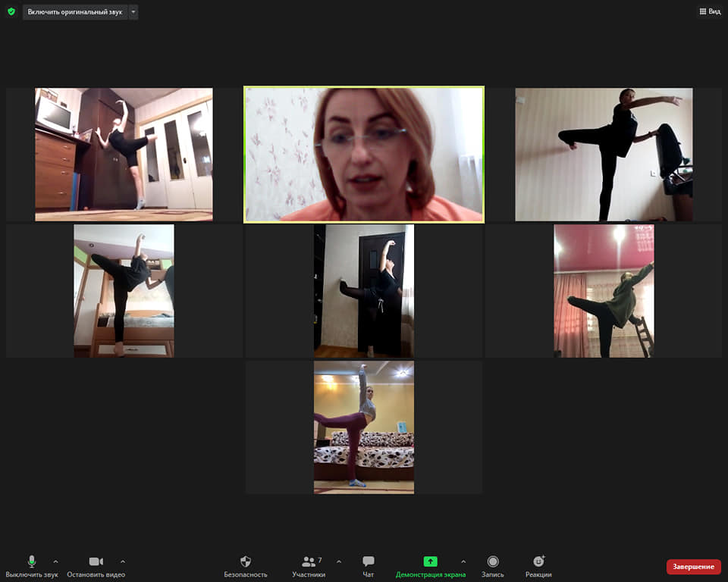The image size is (728, 582).
Task: Open the Участники participants panel
Action: (x=309, y=562)
